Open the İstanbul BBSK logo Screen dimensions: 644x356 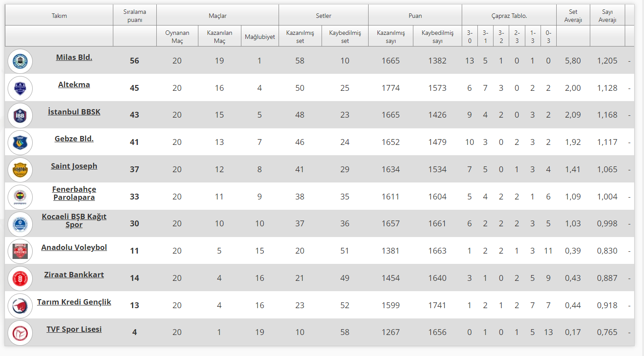point(20,115)
